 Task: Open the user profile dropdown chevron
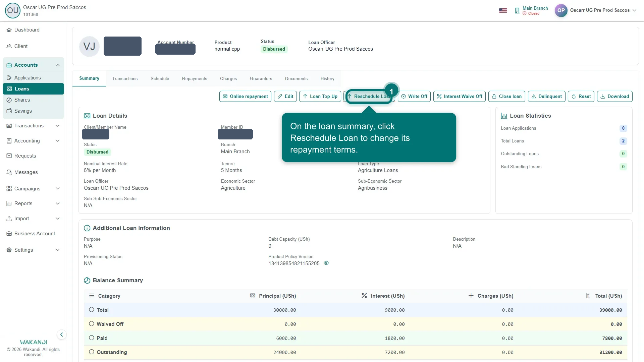634,10
